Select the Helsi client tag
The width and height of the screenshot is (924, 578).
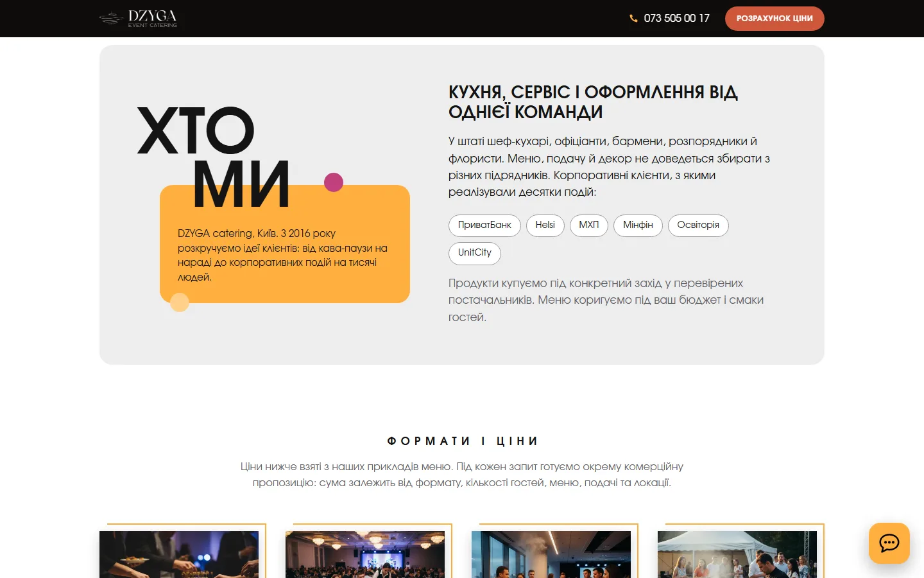(545, 225)
